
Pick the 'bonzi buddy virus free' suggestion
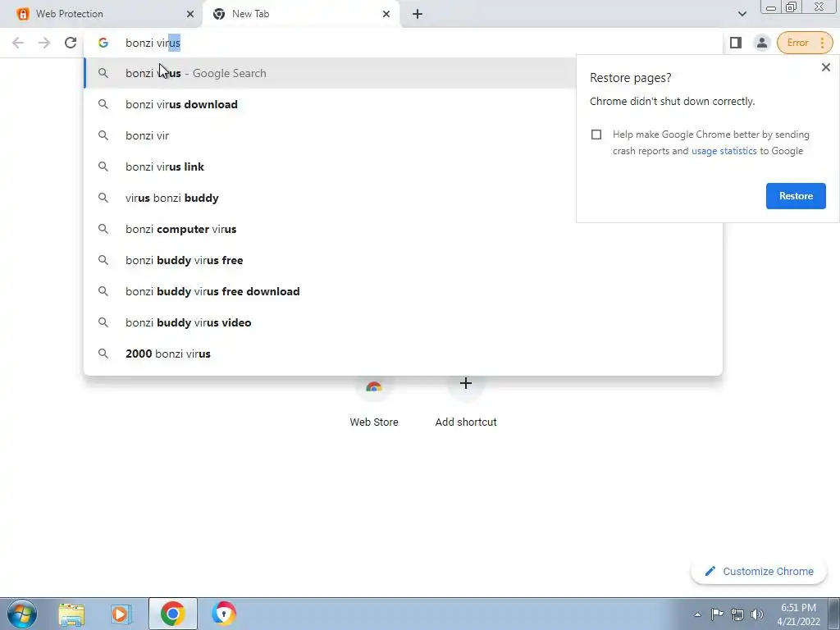403,260
